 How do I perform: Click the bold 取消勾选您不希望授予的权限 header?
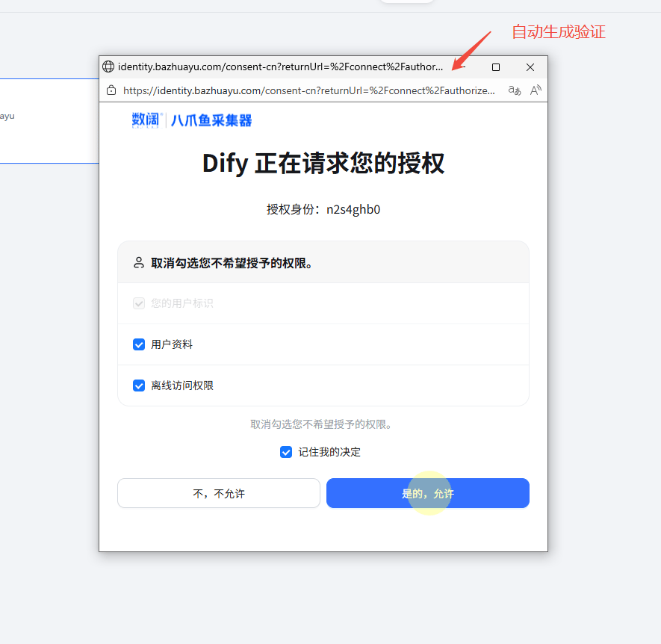232,263
